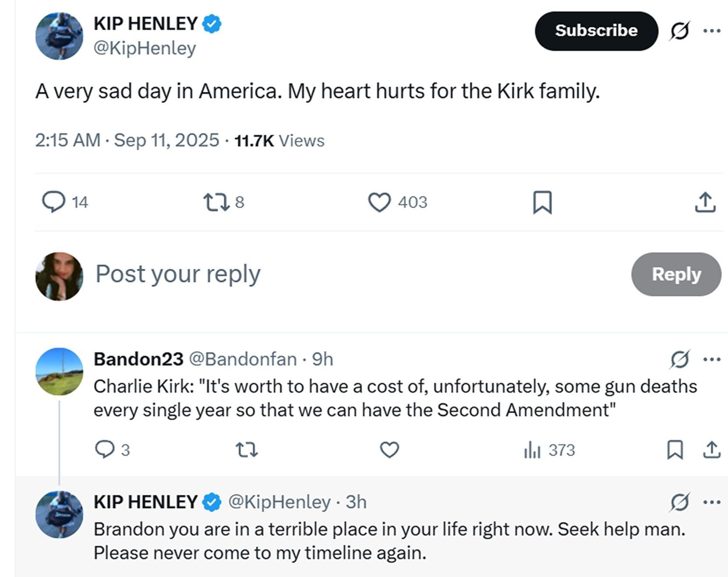Repost the main Kip Henley post
Image resolution: width=728 pixels, height=577 pixels.
tap(216, 202)
